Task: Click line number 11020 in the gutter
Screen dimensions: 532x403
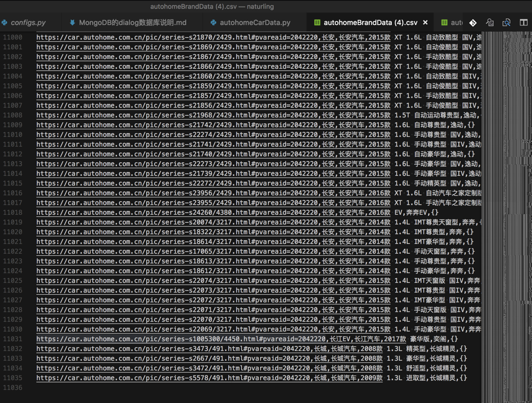Action: click(12, 232)
